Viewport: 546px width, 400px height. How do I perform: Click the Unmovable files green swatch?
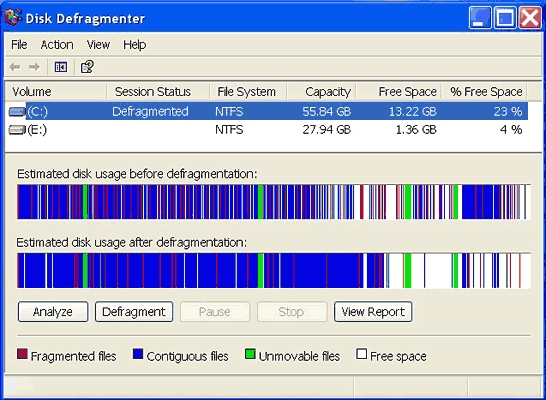click(x=250, y=354)
